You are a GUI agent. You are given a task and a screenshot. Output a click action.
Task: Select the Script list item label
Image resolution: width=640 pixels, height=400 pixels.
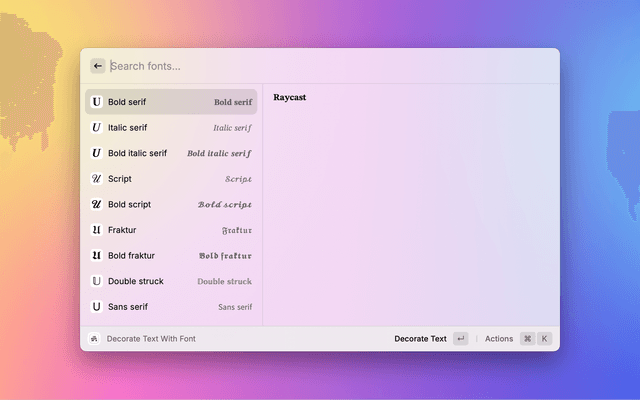point(120,179)
